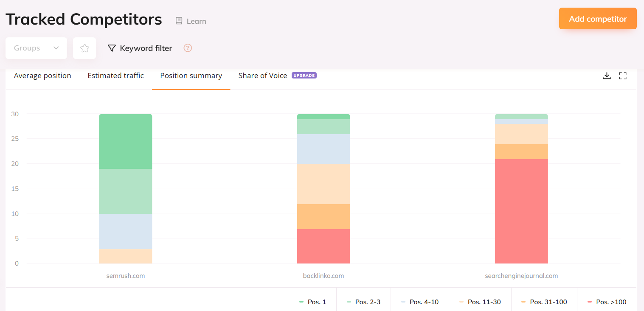This screenshot has height=311, width=644.
Task: Switch to the Average position tab
Action: 42,76
